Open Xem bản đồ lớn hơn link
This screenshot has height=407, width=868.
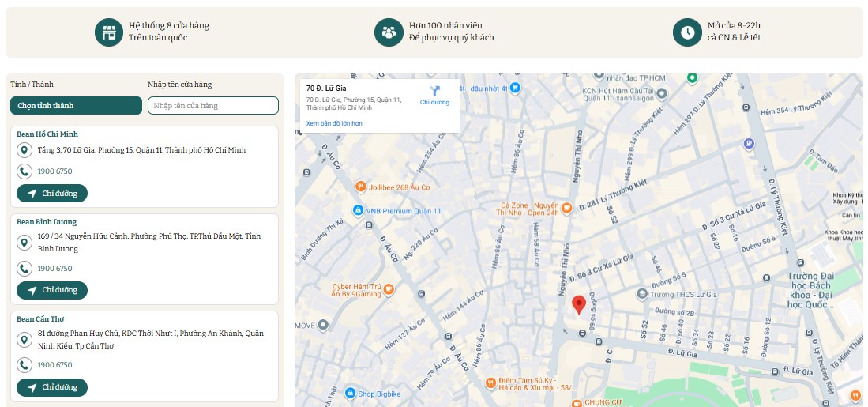334,123
